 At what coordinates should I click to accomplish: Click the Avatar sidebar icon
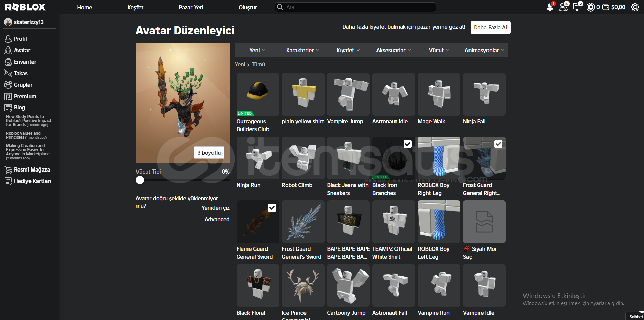tap(8, 50)
